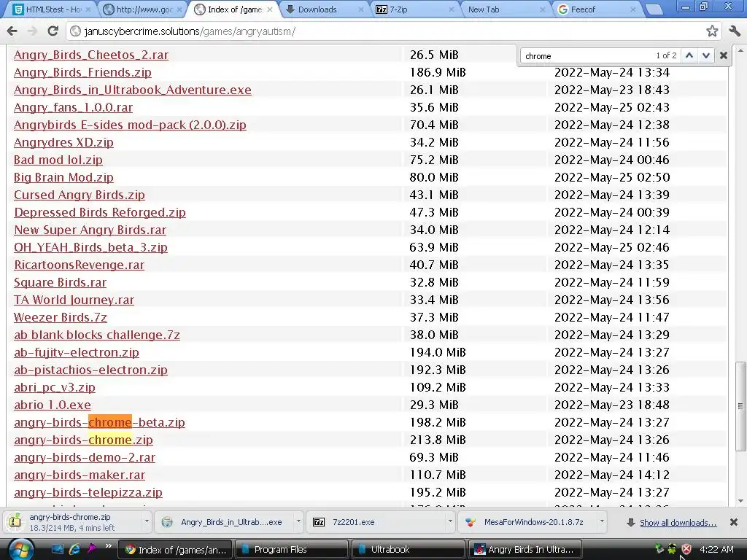Click the angry-birds-maker.rar link
This screenshot has width=747, height=560.
click(79, 475)
